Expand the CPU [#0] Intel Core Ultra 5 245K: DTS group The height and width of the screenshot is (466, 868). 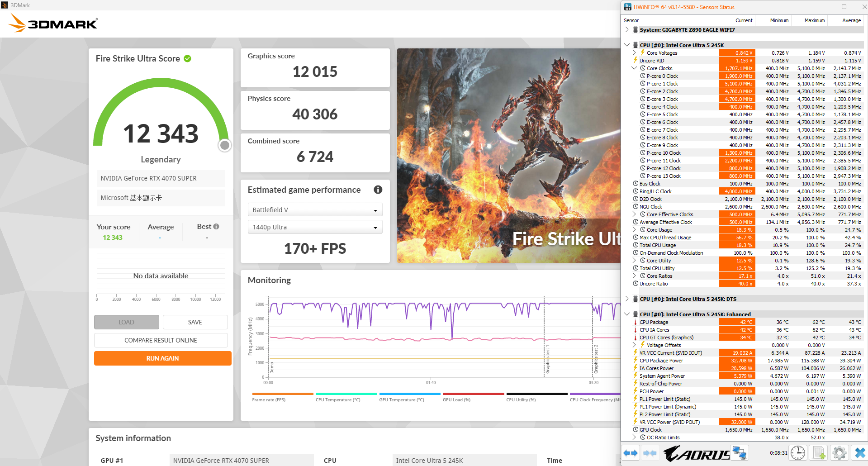coord(627,299)
